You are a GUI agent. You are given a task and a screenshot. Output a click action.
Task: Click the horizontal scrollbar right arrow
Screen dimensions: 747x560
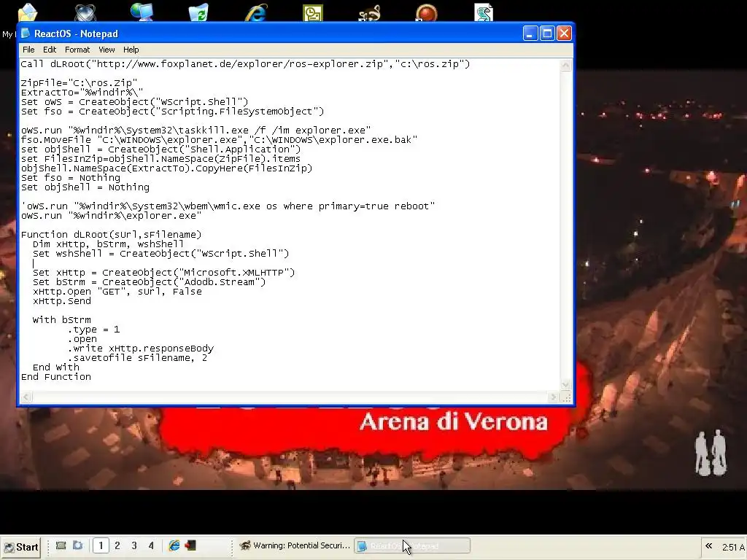(553, 397)
